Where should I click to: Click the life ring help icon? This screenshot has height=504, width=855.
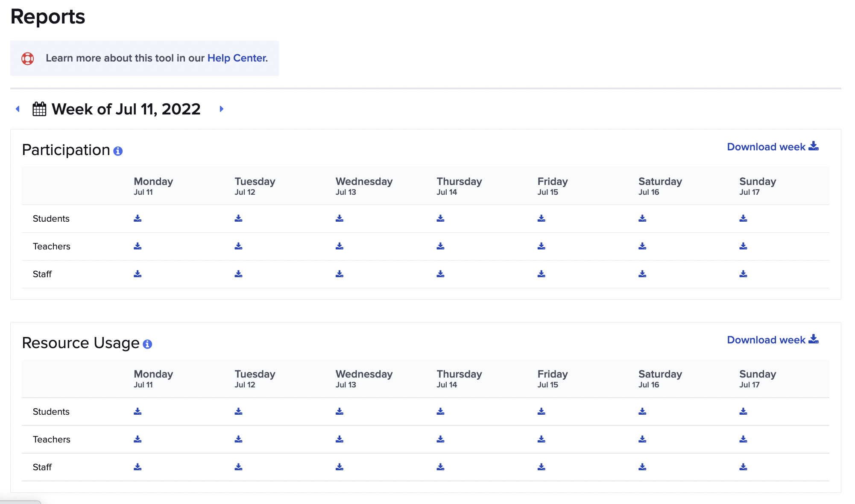(28, 59)
